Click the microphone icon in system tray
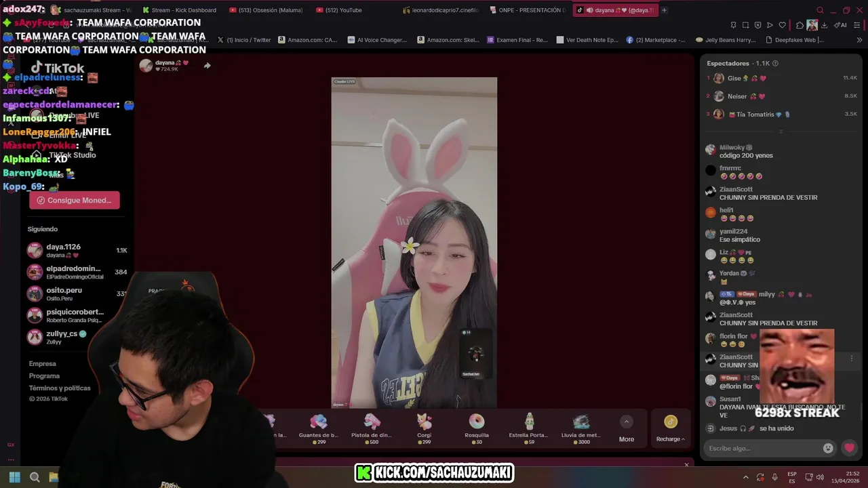 pyautogui.click(x=774, y=477)
